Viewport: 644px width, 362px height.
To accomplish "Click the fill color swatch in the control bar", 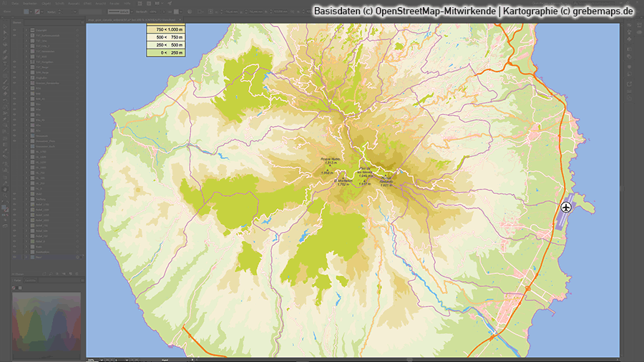I will (26, 12).
